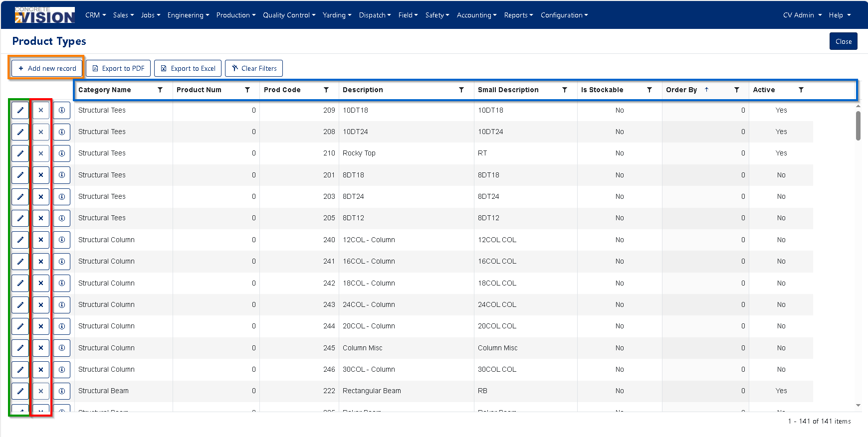Select Structural Beam category cell
Image resolution: width=868 pixels, height=437 pixels.
(x=123, y=391)
